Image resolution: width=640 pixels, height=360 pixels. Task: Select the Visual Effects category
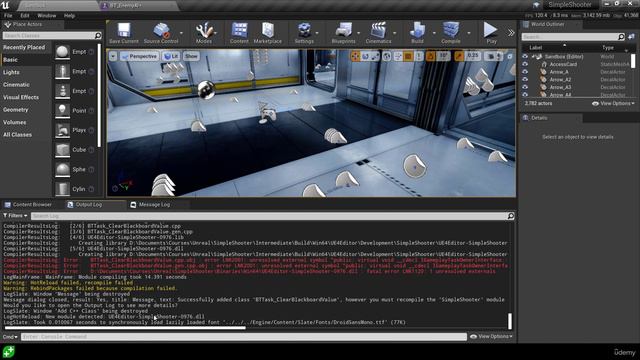click(x=21, y=97)
